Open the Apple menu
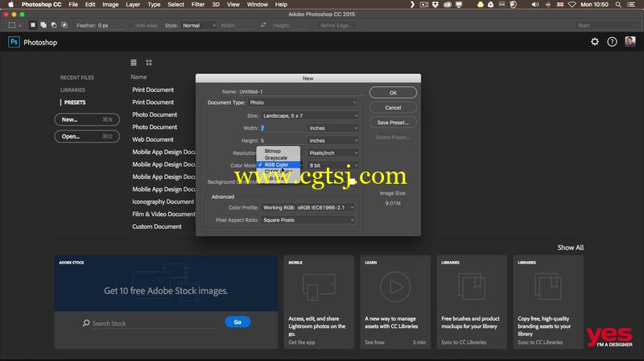Viewport: 644px width, 361px height. [x=11, y=5]
